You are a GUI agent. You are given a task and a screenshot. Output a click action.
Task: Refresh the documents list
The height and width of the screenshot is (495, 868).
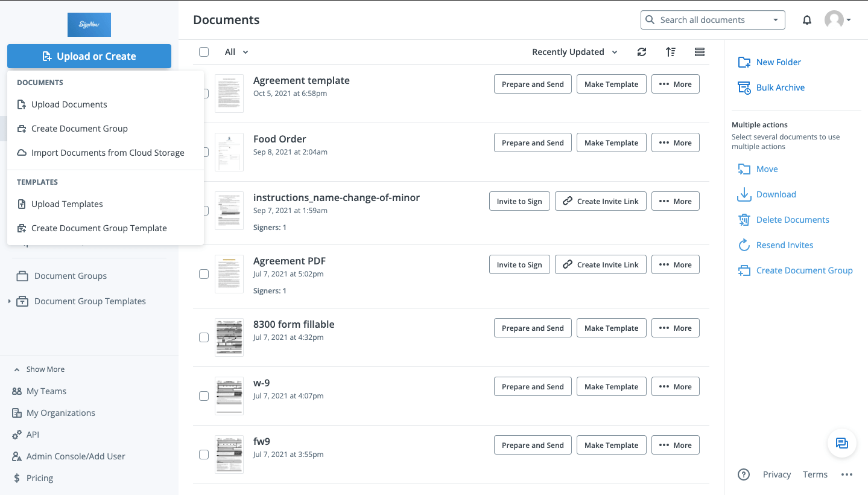(x=641, y=52)
